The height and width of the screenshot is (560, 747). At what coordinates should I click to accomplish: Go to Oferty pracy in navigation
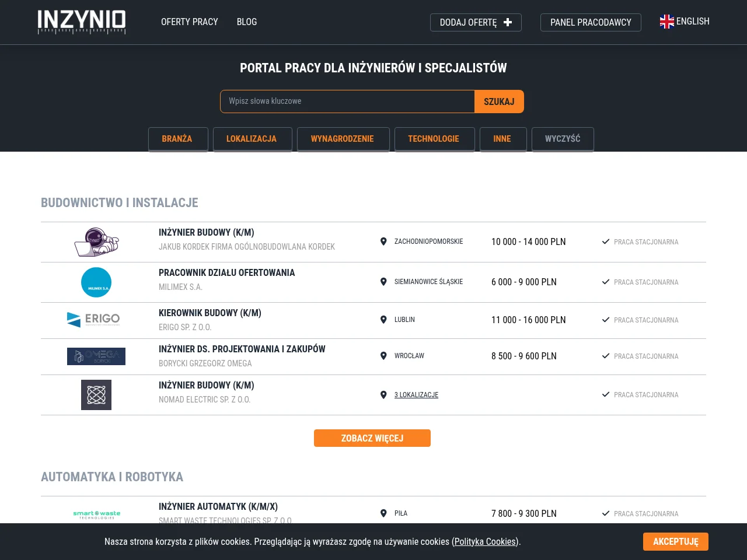(190, 22)
